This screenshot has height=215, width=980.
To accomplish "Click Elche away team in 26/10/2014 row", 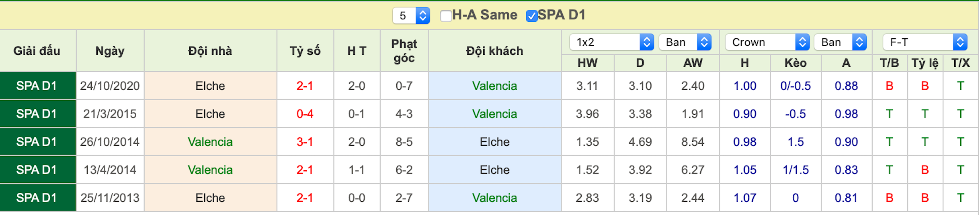I will 494,142.
